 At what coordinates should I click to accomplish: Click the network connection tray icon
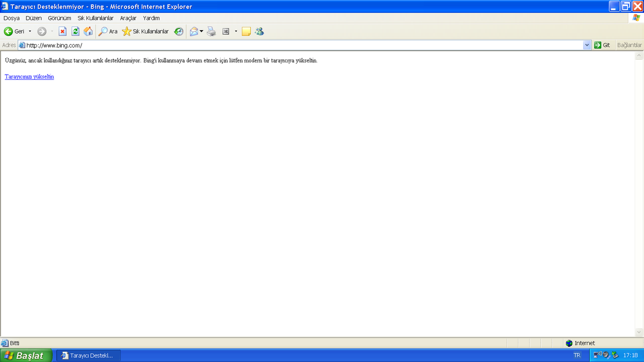coord(597,355)
